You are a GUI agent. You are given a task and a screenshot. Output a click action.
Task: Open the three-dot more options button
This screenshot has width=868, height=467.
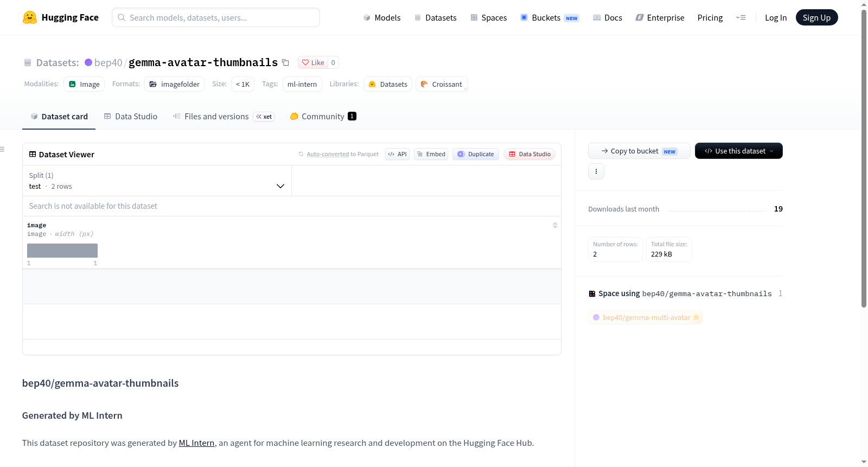point(596,171)
